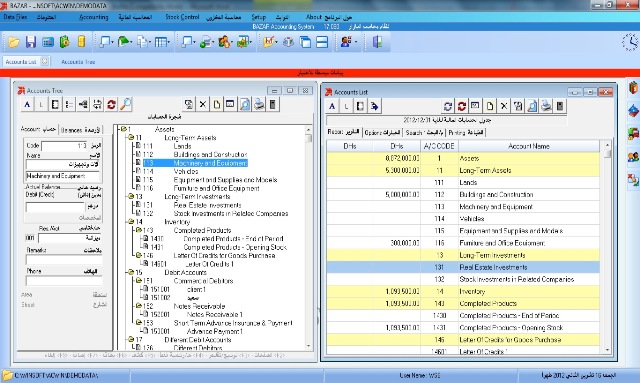Click the book icon at top of right sidebar
The width and height of the screenshot is (640, 383).
point(633,88)
